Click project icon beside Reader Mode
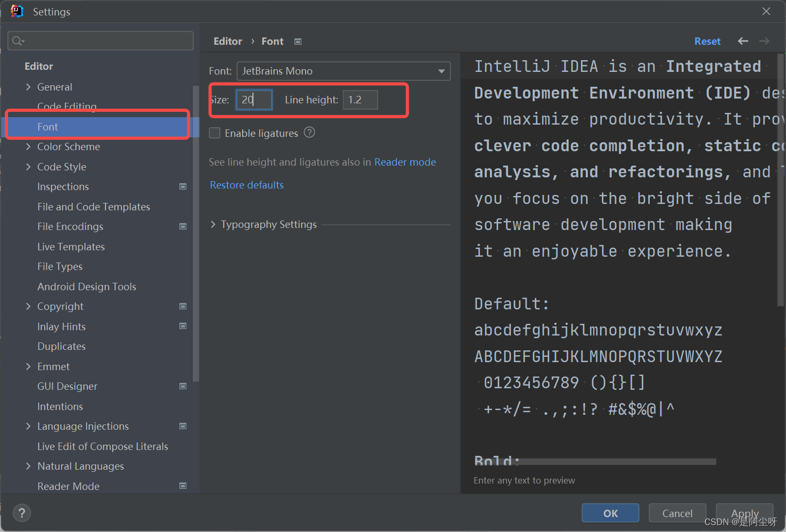 [x=183, y=486]
